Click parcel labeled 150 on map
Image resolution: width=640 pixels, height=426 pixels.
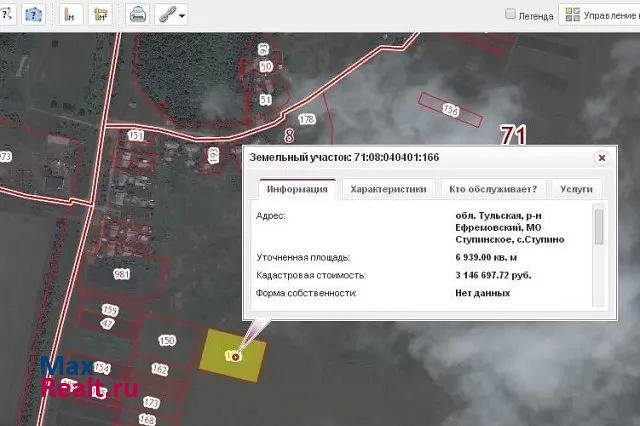167,341
